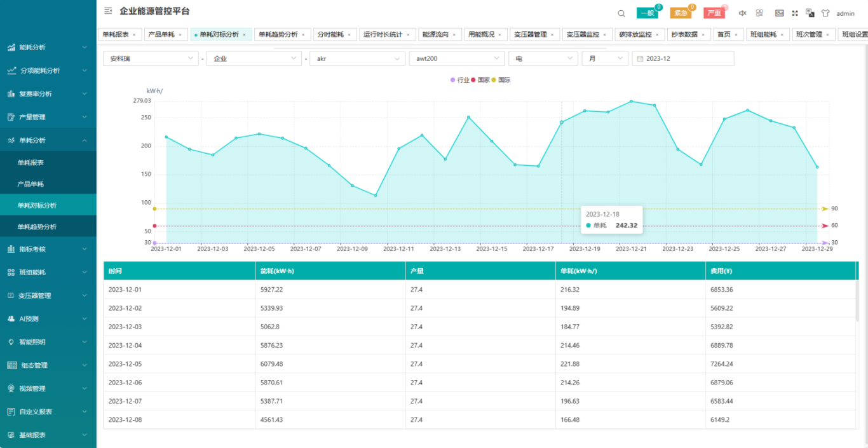Switch to the 分时能耗 tab

[334, 35]
